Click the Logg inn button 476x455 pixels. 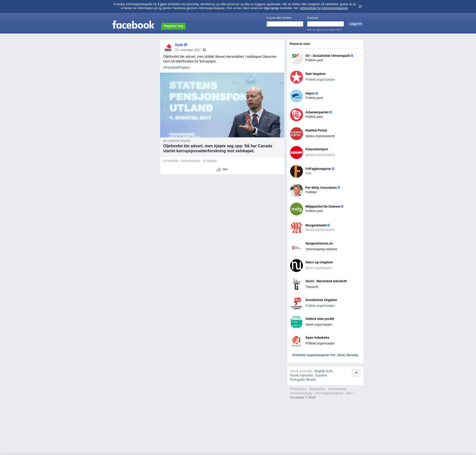356,24
